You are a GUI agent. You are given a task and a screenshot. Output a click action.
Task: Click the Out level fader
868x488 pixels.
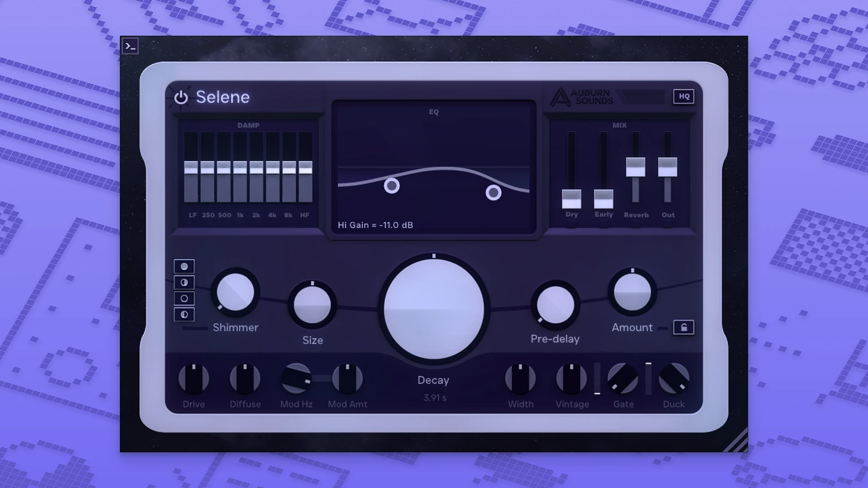[668, 168]
